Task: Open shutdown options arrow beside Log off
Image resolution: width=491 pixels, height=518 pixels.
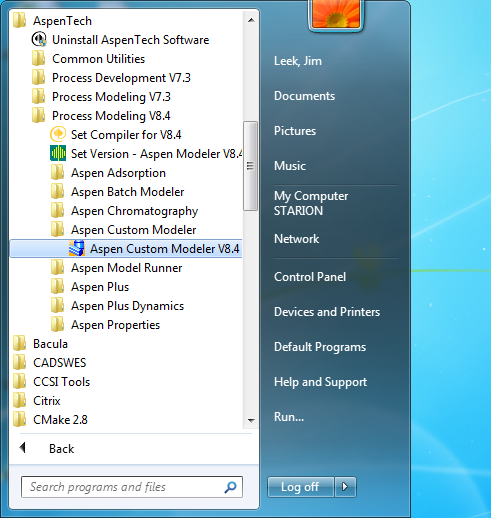Action: (x=345, y=487)
